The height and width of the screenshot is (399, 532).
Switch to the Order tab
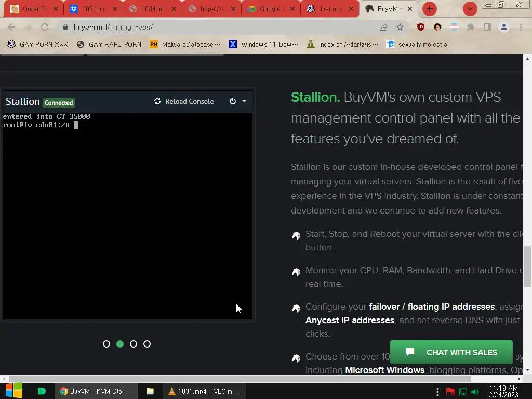(x=29, y=9)
